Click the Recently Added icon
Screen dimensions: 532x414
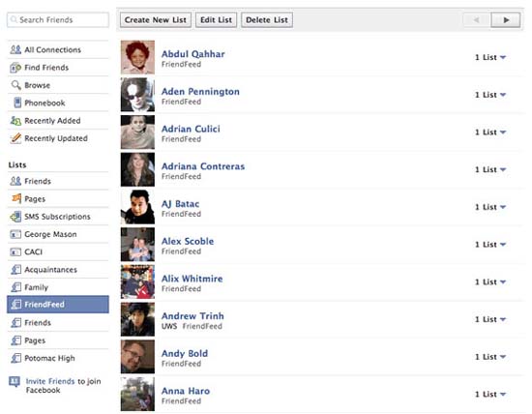[x=15, y=121]
